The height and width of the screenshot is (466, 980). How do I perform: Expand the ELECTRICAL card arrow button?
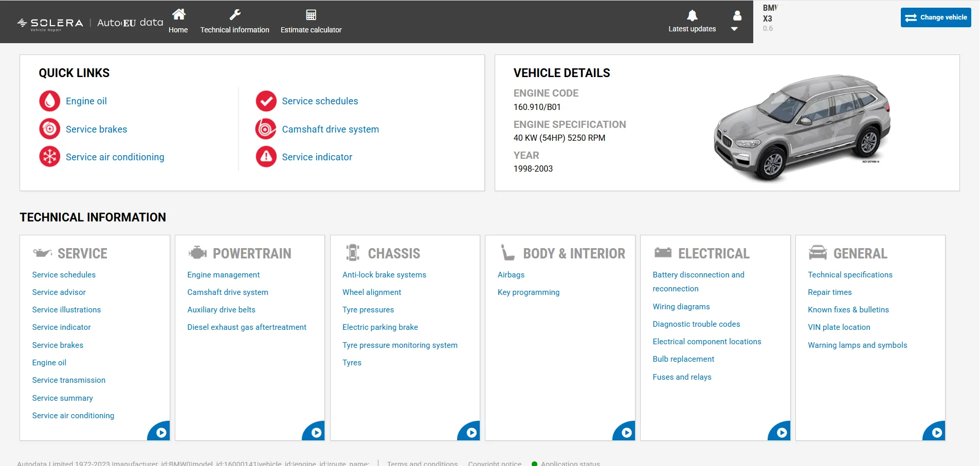[x=780, y=432]
